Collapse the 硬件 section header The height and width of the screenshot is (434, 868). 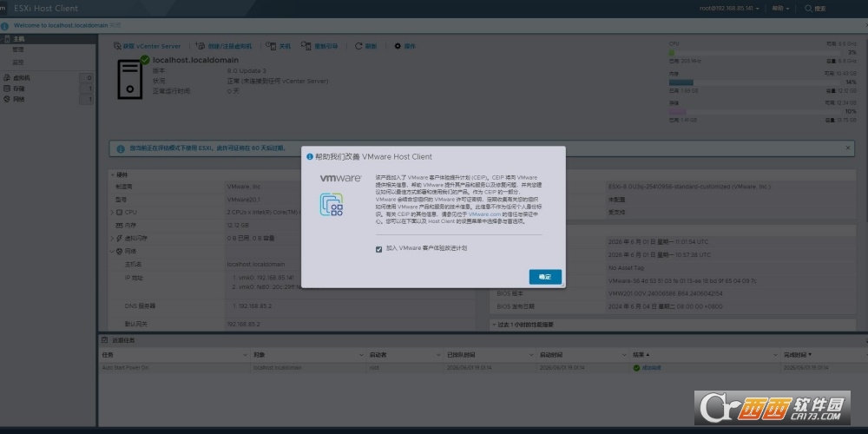click(x=113, y=174)
